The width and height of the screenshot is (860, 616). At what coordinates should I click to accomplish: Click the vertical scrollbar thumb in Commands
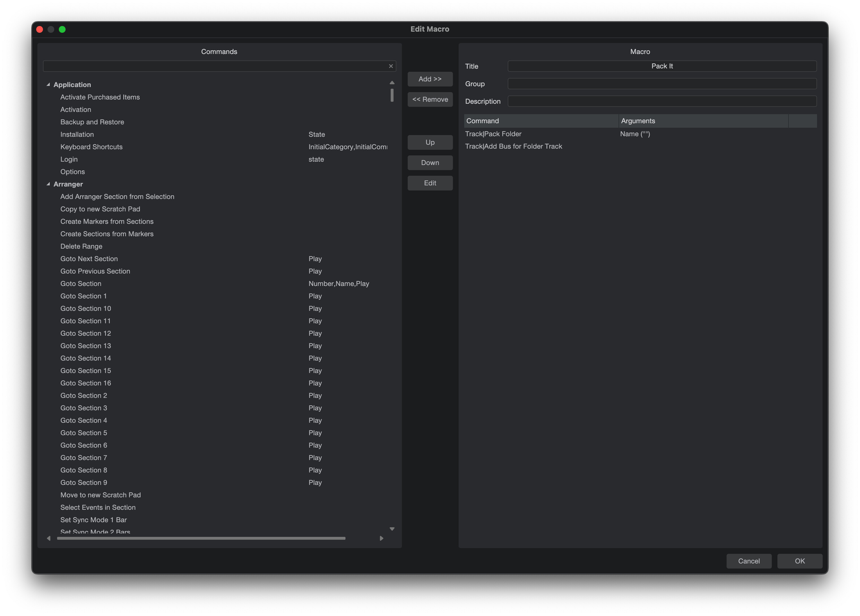pyautogui.click(x=392, y=95)
